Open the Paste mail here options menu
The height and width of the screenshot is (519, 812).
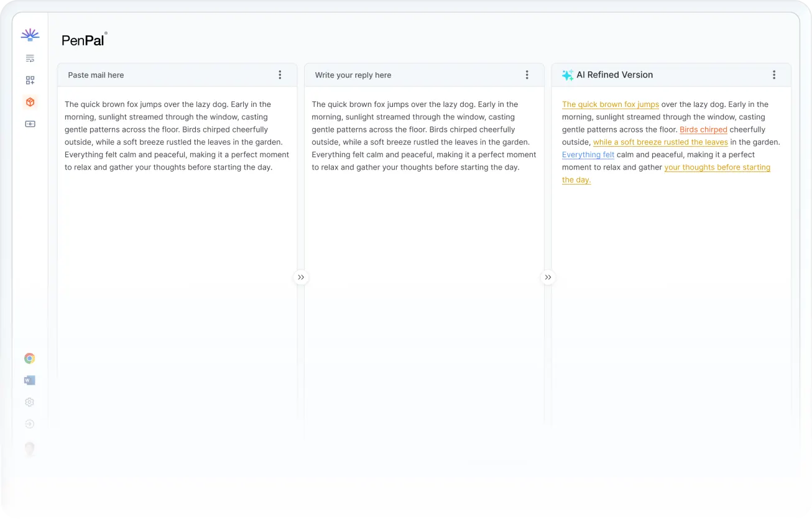coord(280,75)
